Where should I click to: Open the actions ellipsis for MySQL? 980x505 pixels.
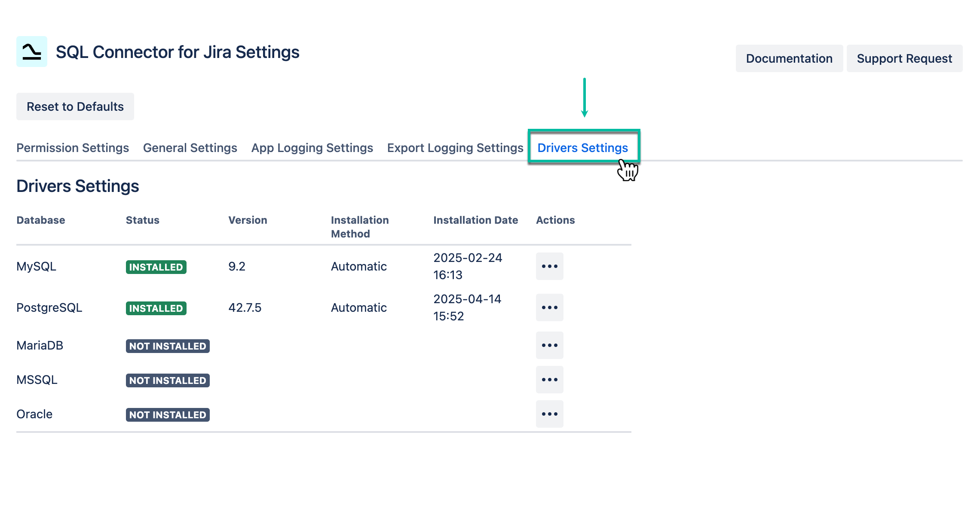549,266
